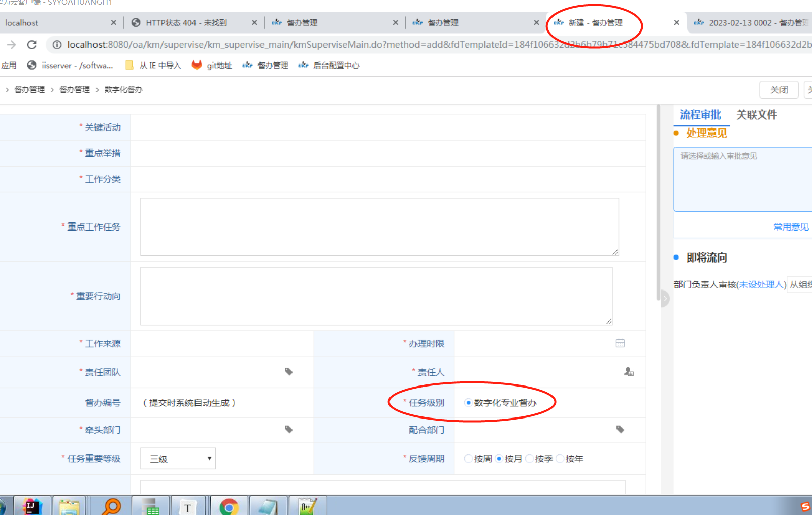Click the 处理意见 approval opinion box
812x515 pixels.
pos(743,179)
